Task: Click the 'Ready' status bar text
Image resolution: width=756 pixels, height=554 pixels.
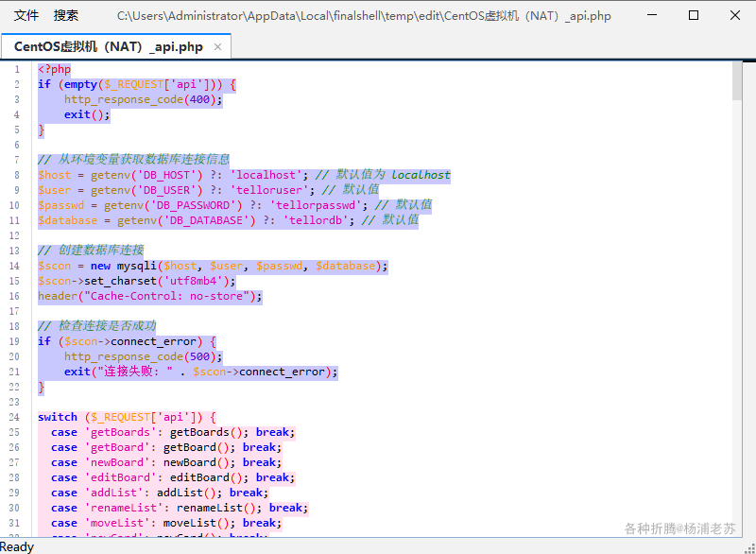Action: tap(17, 546)
